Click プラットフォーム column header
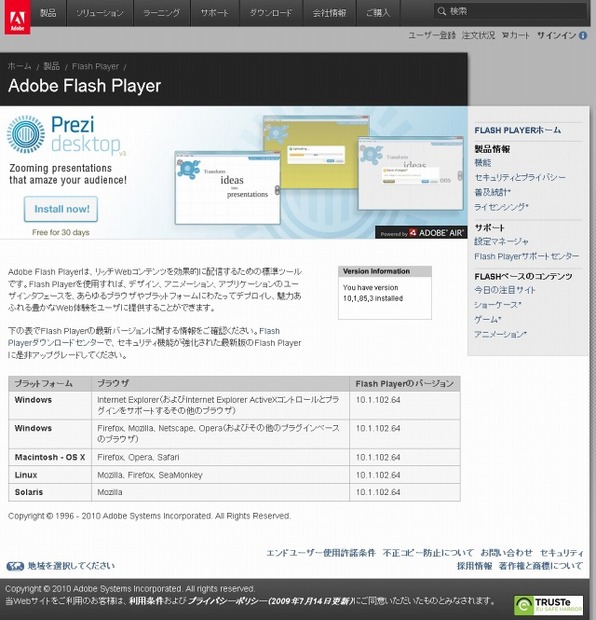Screen dimensions: 596x620 (x=50, y=384)
